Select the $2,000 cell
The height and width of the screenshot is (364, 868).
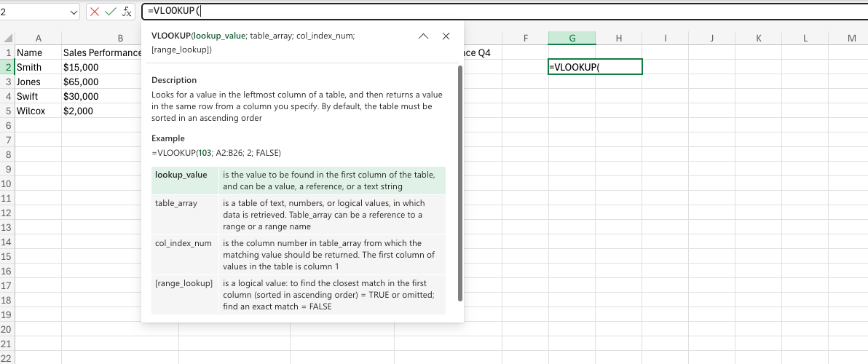pyautogui.click(x=102, y=111)
